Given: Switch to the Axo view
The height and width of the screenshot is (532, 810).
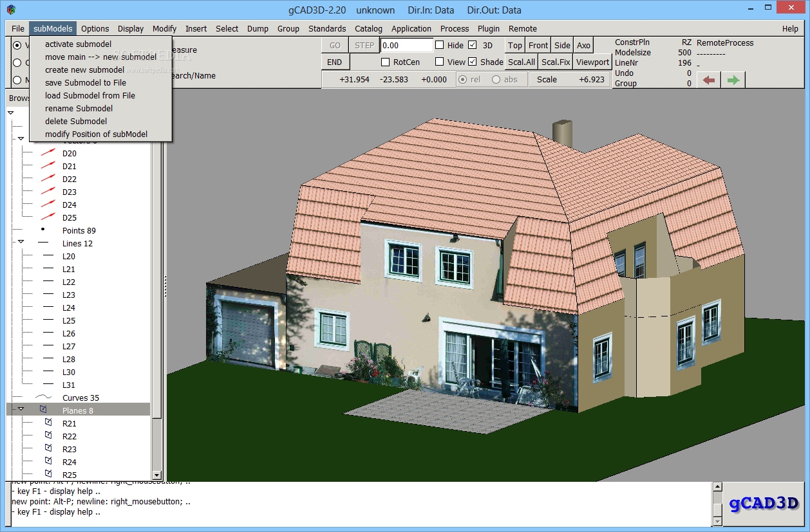Looking at the screenshot, I should [x=583, y=45].
